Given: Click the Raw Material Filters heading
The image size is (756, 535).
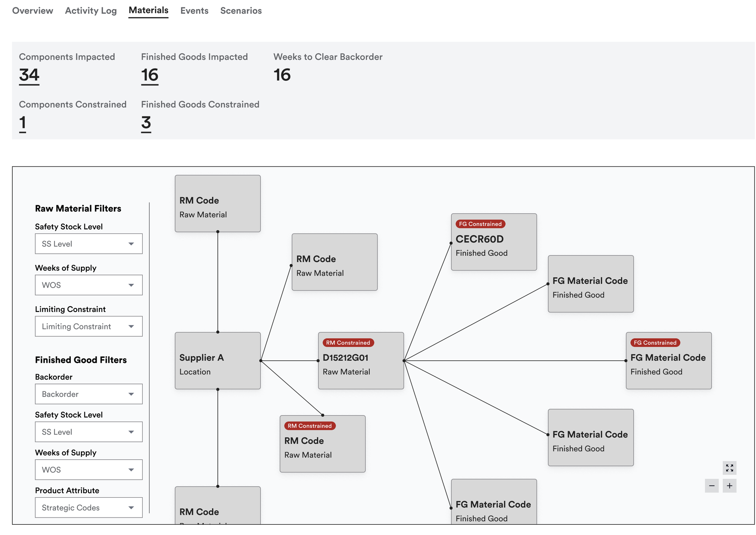Looking at the screenshot, I should pyautogui.click(x=78, y=208).
